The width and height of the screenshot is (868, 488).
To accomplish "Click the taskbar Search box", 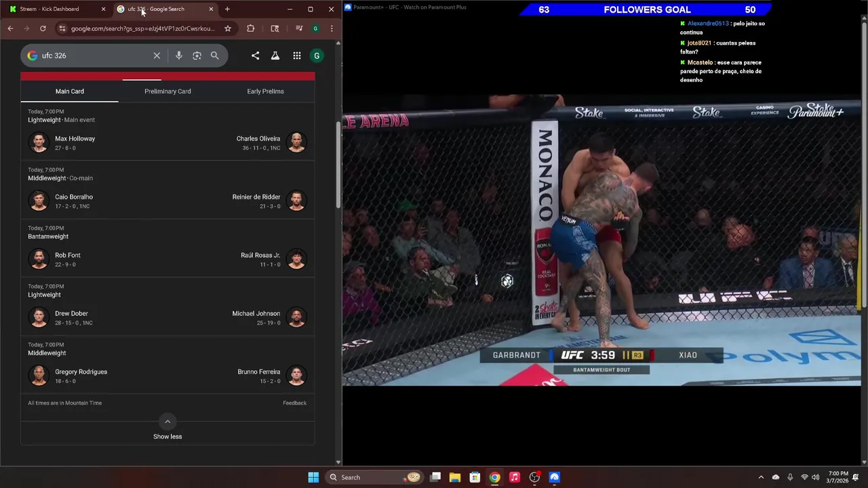I will 374,477.
